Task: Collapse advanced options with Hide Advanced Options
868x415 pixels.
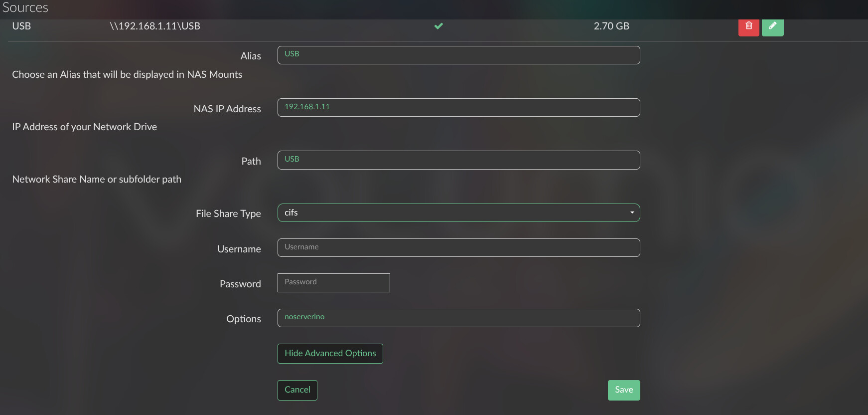Action: (x=330, y=354)
